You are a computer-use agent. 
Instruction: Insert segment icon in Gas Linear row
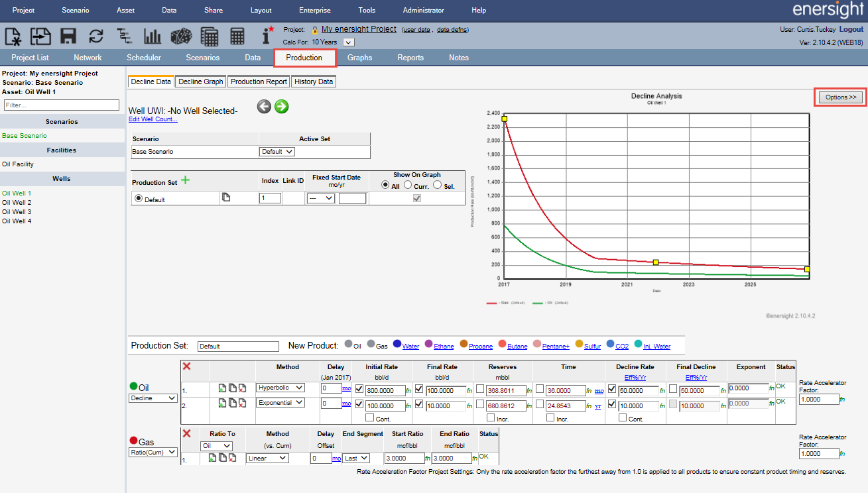213,457
